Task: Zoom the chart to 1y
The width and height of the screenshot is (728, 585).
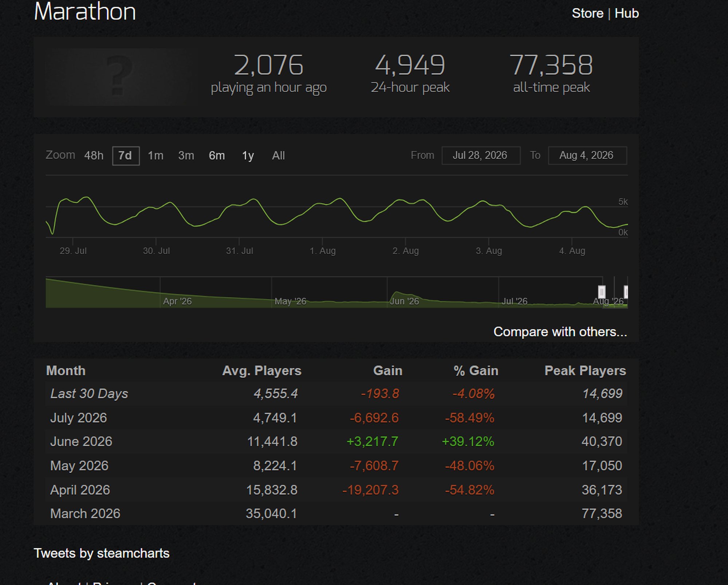Action: tap(248, 156)
